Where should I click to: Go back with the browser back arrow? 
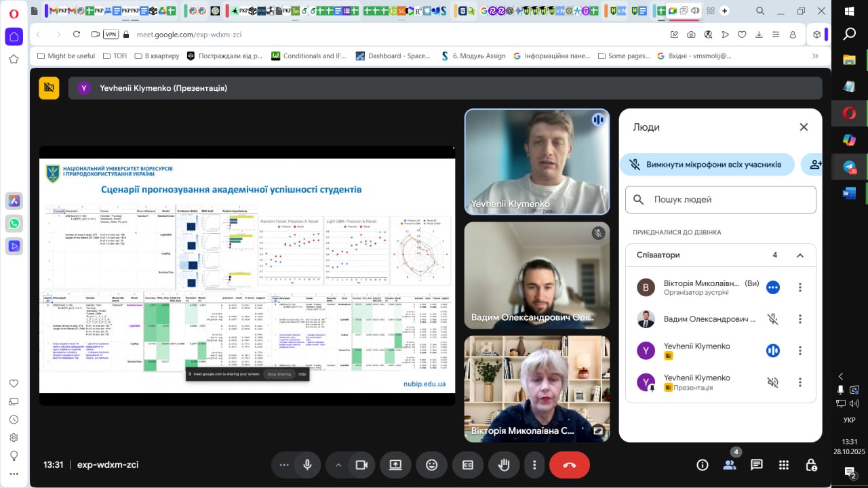pos(39,35)
